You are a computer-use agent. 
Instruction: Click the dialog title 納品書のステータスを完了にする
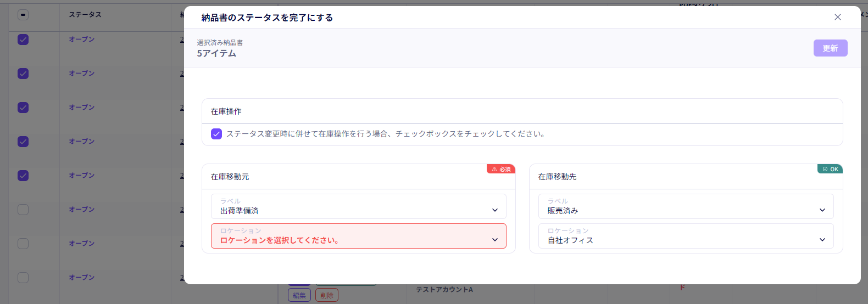pos(267,18)
